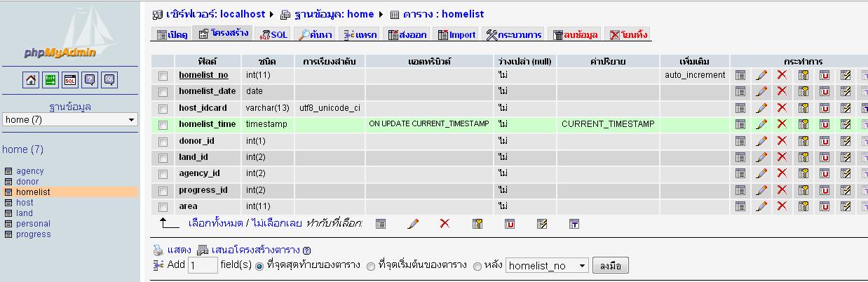
Task: Select radio ที่จุดเริ่มต้นของตาราง (at beginning of table)
Action: coord(370,266)
